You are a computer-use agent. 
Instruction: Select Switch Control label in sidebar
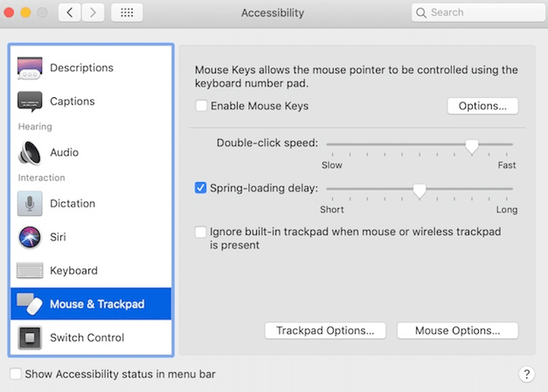click(87, 338)
